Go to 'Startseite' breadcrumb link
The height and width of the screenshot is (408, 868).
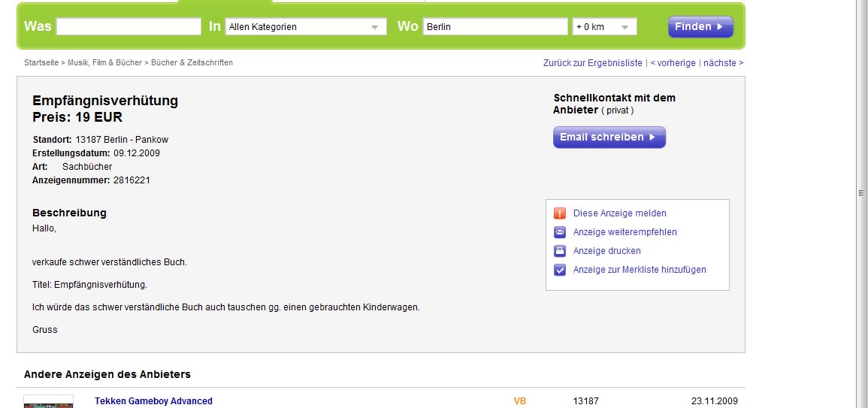tap(41, 63)
